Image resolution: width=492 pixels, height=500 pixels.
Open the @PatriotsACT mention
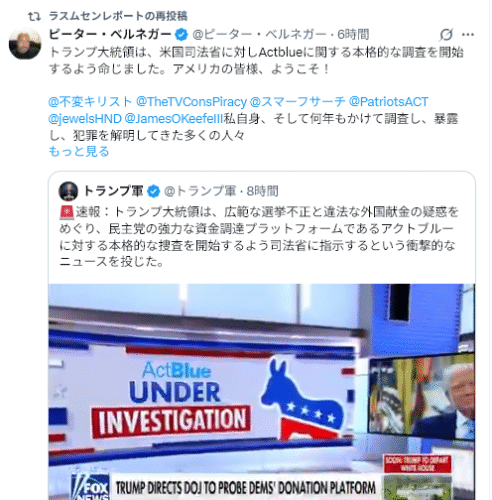pos(388,102)
